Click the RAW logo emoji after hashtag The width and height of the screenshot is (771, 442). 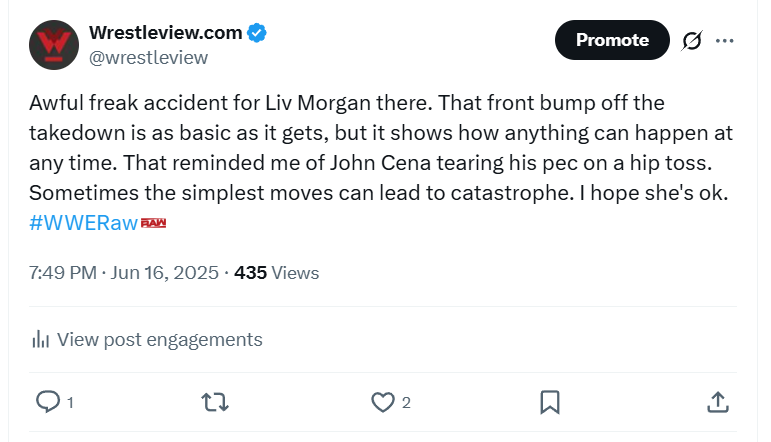click(x=154, y=223)
